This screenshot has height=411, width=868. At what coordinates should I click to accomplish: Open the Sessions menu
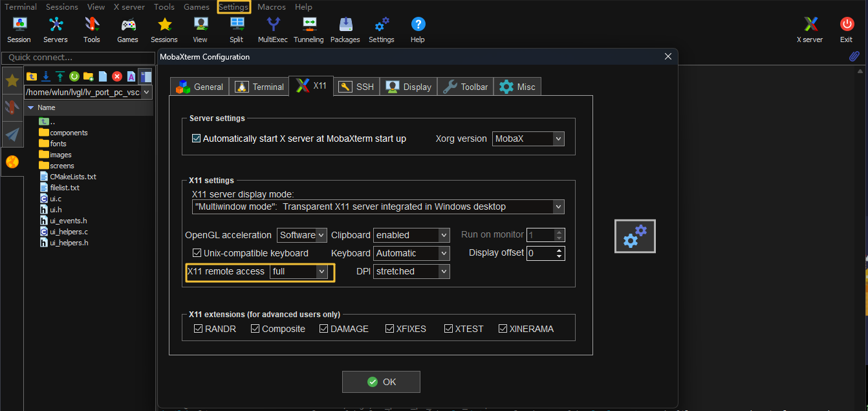[62, 7]
